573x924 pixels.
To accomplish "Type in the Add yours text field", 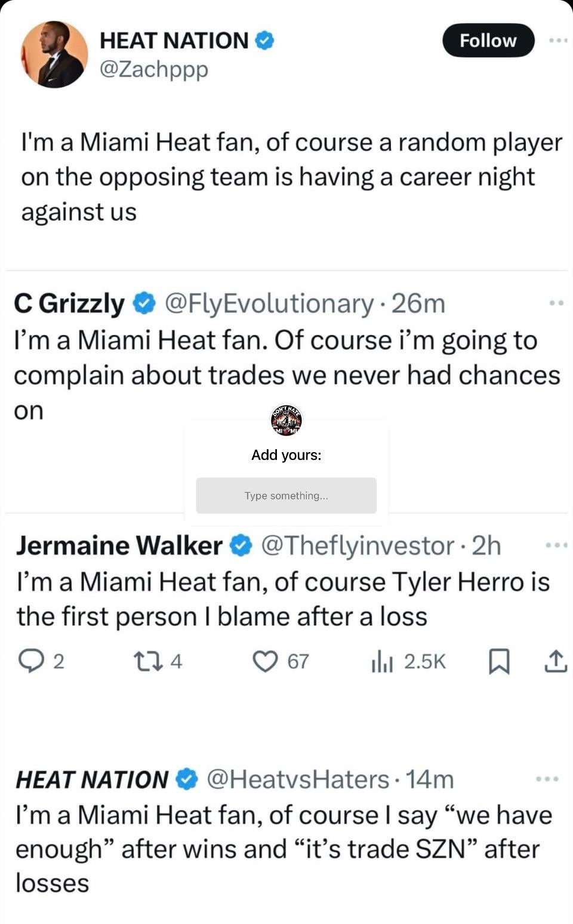I will tap(286, 495).
